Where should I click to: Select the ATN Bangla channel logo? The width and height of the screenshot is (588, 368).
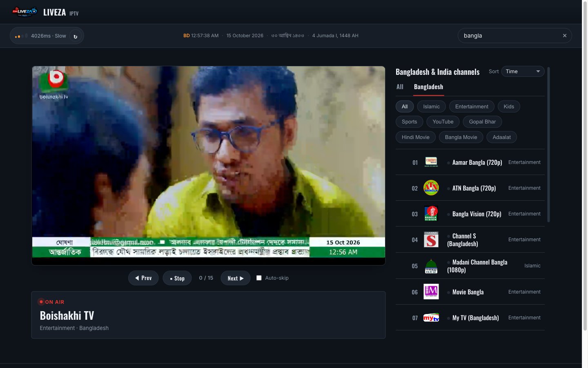pyautogui.click(x=431, y=188)
